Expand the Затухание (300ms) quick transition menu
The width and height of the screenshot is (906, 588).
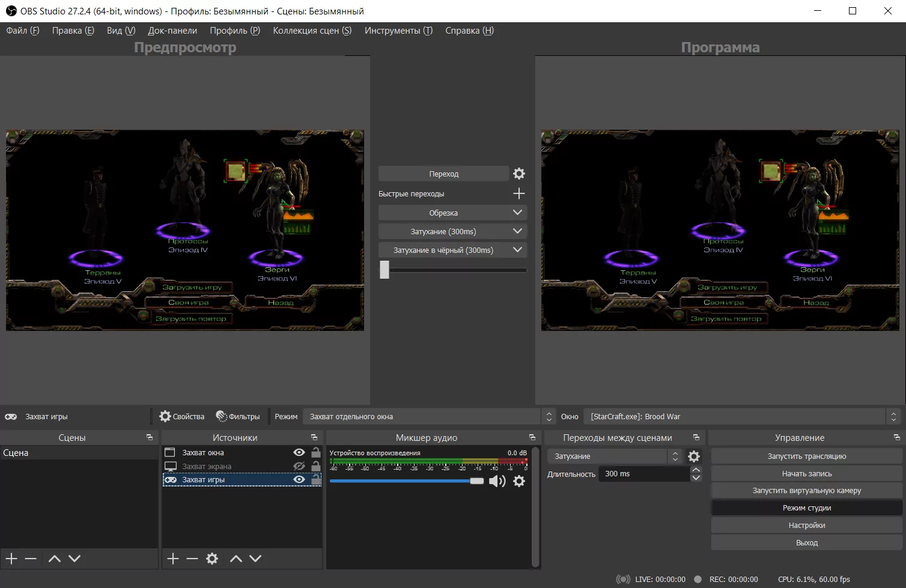pos(517,231)
